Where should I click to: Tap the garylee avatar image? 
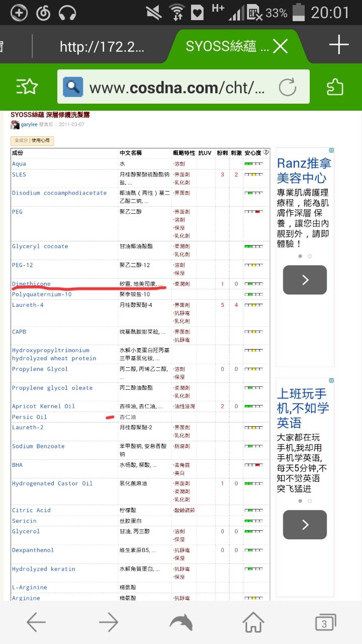[15, 124]
